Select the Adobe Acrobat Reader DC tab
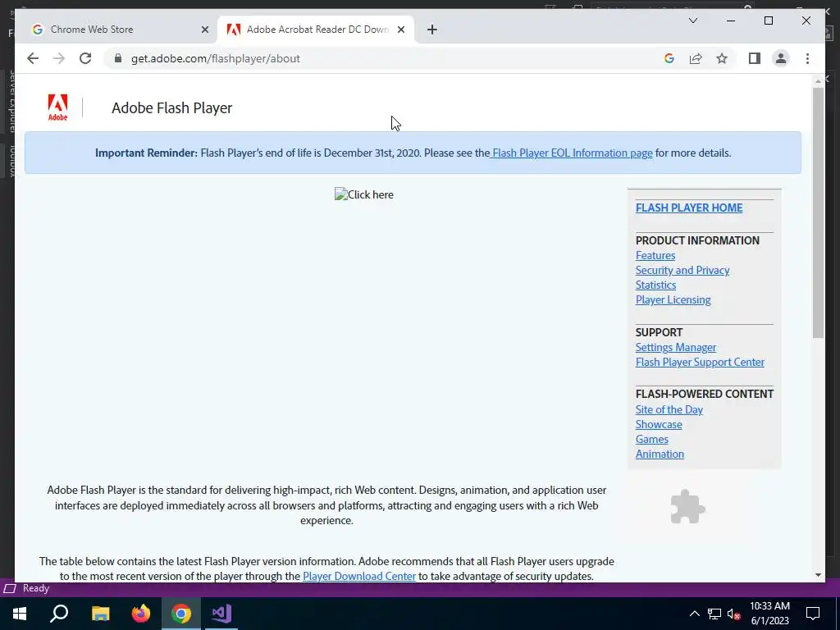840x630 pixels. pyautogui.click(x=316, y=30)
